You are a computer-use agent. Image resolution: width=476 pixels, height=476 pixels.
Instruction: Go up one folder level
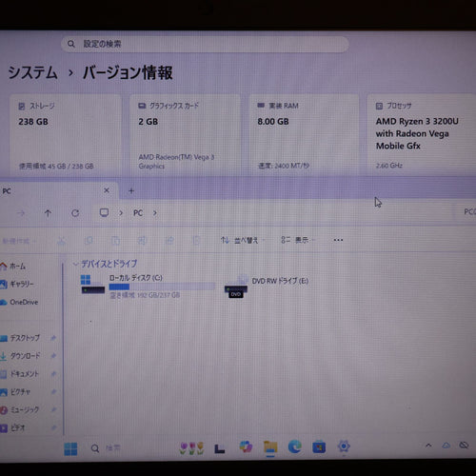[x=48, y=213]
